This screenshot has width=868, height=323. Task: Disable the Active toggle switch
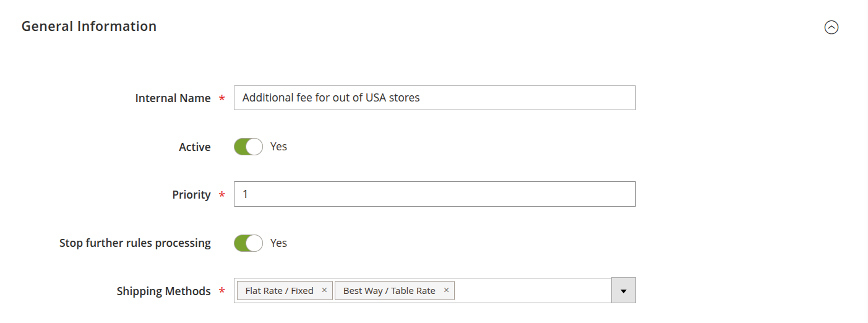pos(248,147)
